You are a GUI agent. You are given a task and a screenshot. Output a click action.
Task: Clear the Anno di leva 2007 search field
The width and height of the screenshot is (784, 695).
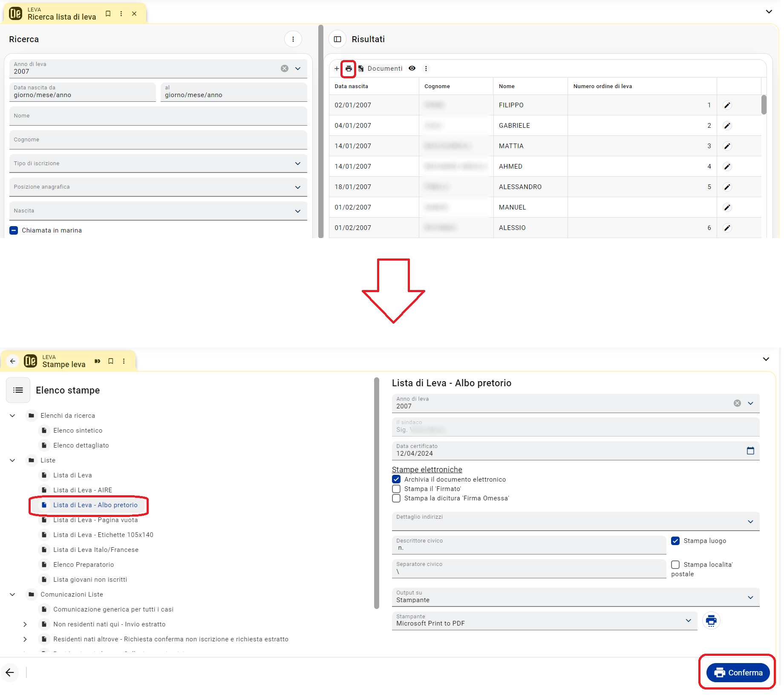285,69
